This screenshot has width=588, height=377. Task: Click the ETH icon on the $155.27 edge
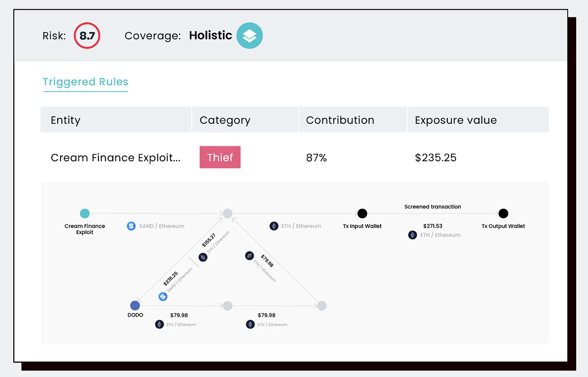point(203,257)
